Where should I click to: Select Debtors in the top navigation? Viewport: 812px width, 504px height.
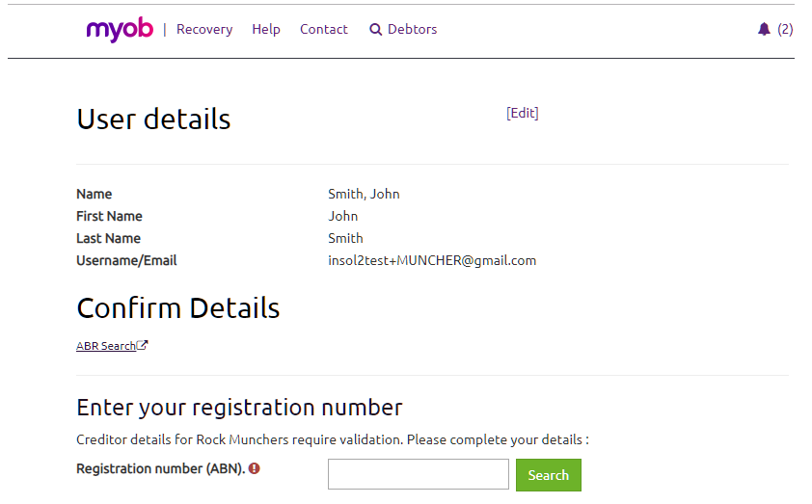(413, 30)
